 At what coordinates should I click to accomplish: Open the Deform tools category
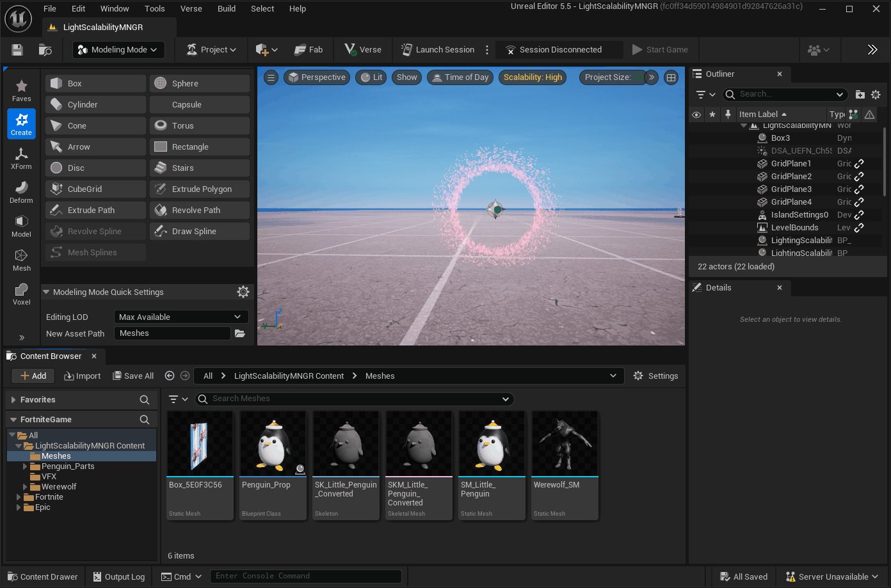(x=21, y=192)
